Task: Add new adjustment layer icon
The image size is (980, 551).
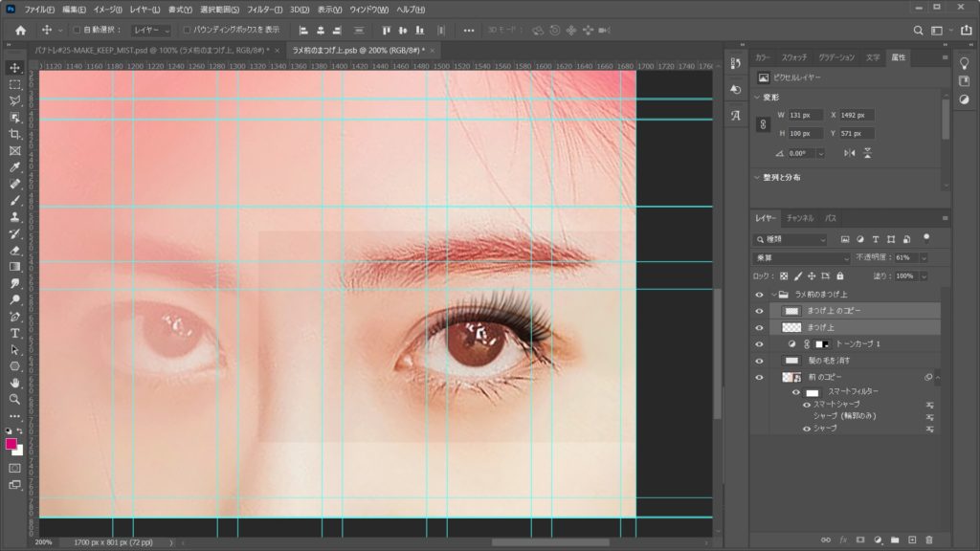Action: (878, 540)
